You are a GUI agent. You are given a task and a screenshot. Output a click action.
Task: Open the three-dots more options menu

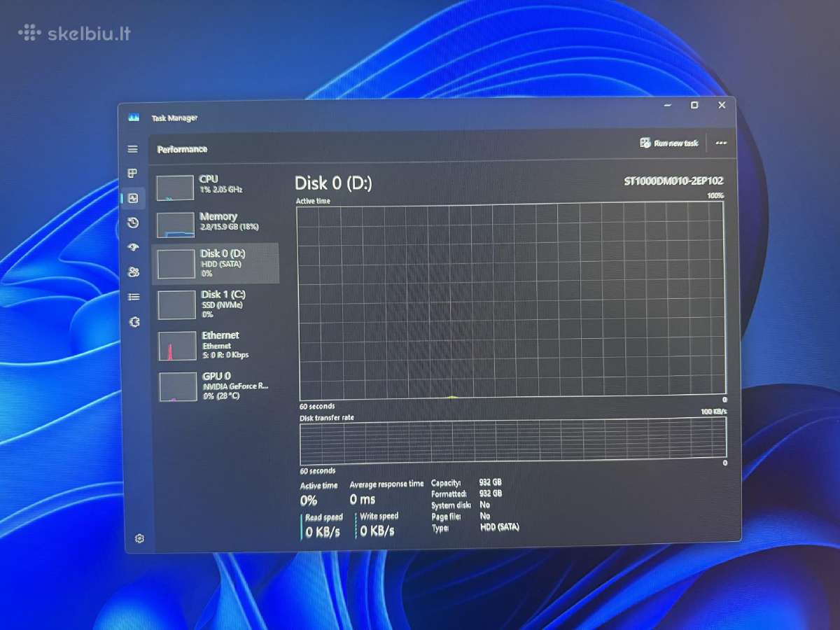[x=721, y=143]
